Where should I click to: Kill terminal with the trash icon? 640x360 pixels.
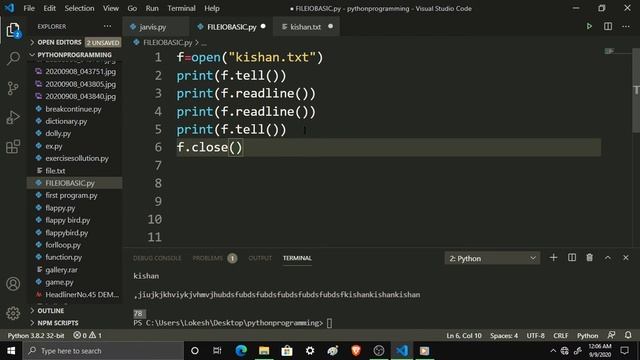[589, 258]
